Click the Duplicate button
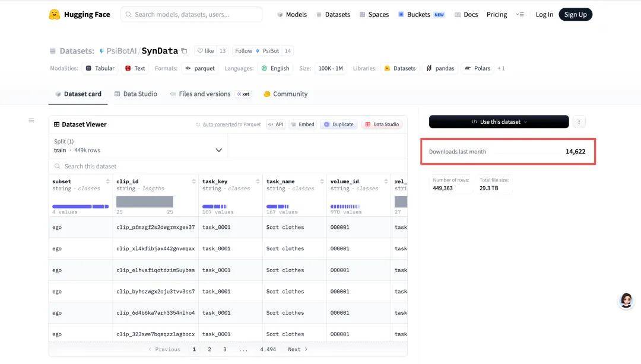This screenshot has height=364, width=641. tap(339, 124)
